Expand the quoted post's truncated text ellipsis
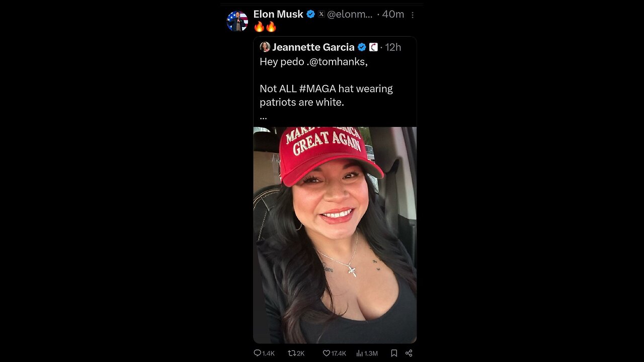This screenshot has height=362, width=644. point(263,117)
